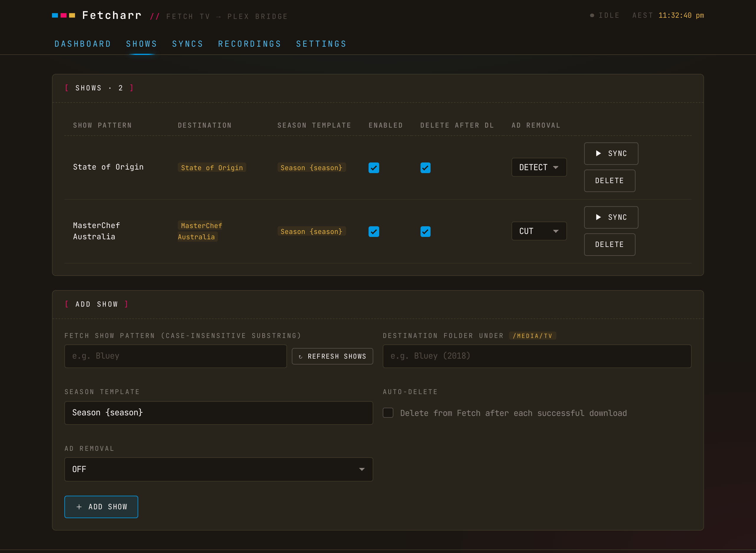Delete the State of Origin show
Image resolution: width=756 pixels, height=553 pixels.
click(x=610, y=181)
